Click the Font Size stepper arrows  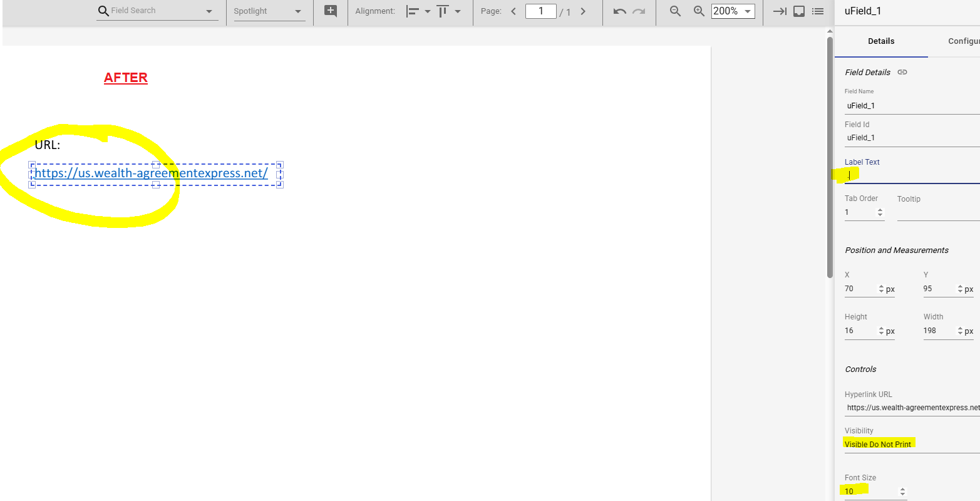point(902,492)
